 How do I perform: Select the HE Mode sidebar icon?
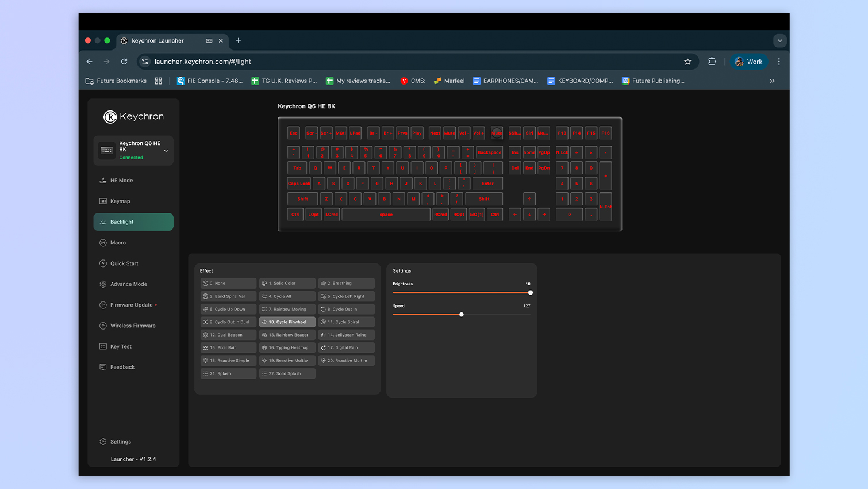pyautogui.click(x=104, y=180)
